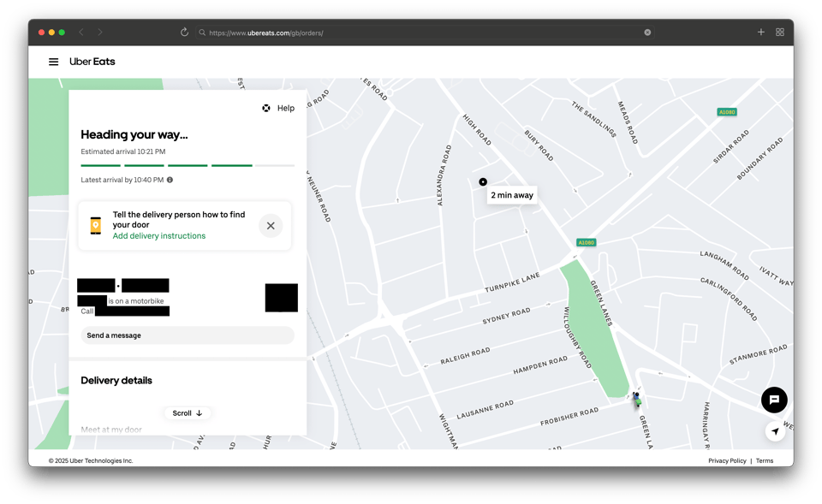Click Add delivery instructions link
Image resolution: width=822 pixels, height=504 pixels.
[159, 236]
